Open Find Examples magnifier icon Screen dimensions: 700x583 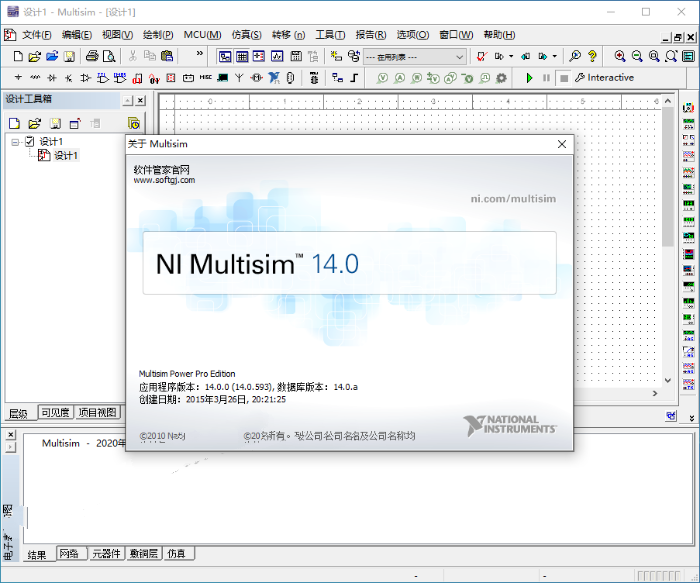575,56
